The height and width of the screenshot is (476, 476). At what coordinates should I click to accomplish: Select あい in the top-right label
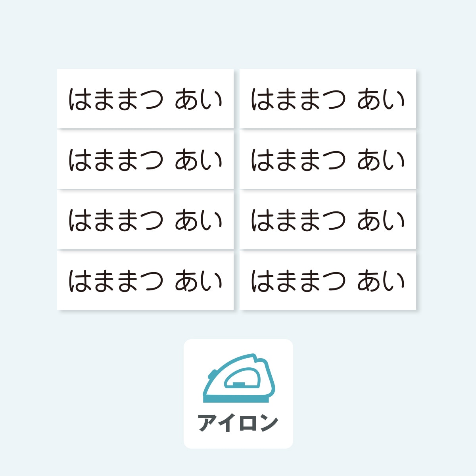pos(381,99)
